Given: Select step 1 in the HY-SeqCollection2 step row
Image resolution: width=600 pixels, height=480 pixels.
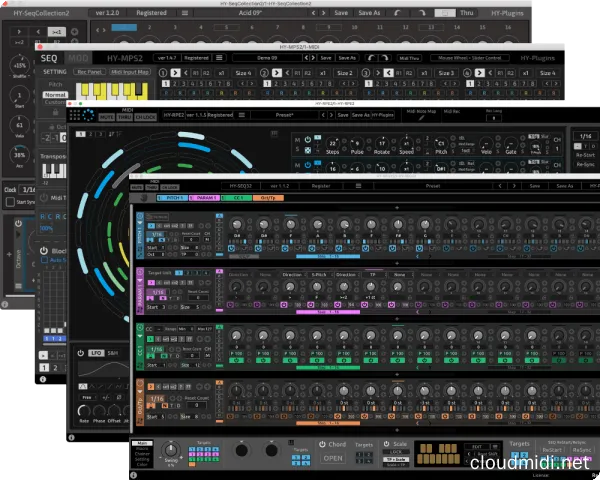Looking at the screenshot, I should (x=124, y=28).
